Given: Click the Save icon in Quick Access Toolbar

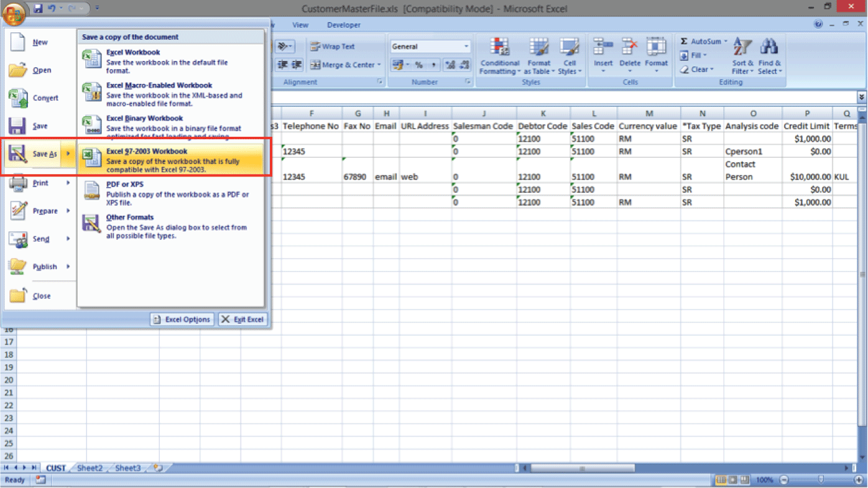Looking at the screenshot, I should tap(39, 9).
